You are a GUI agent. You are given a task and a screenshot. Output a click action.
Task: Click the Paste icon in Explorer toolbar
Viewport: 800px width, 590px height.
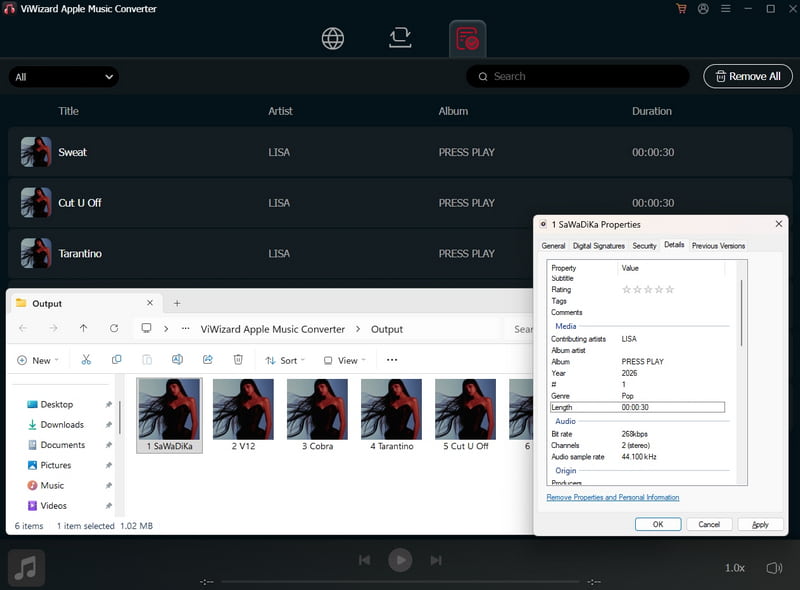pos(147,360)
